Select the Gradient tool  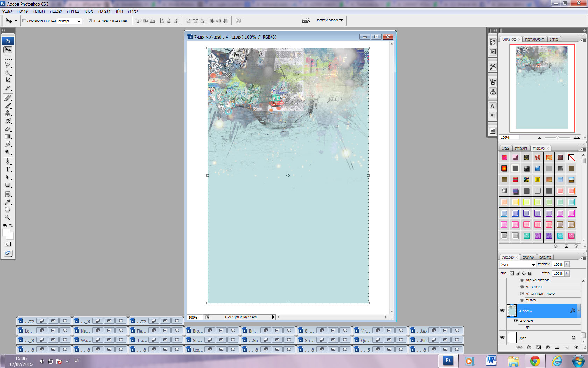tap(8, 137)
